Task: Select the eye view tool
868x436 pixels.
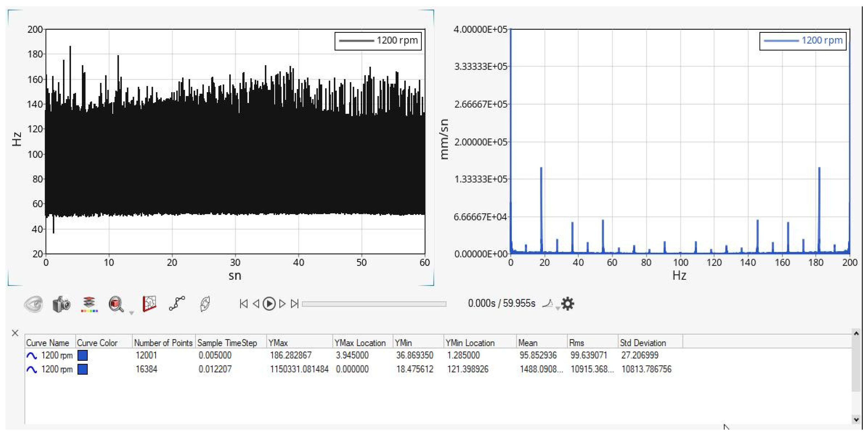Action: [x=34, y=304]
